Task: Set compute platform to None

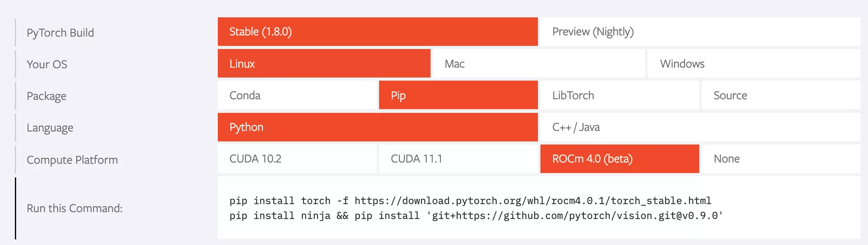Action: [x=781, y=159]
